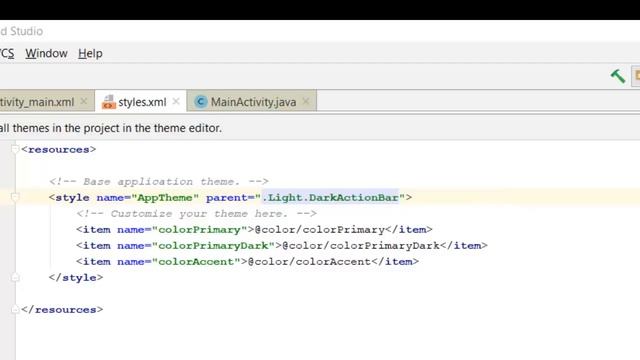Open the Help menu

(x=90, y=53)
